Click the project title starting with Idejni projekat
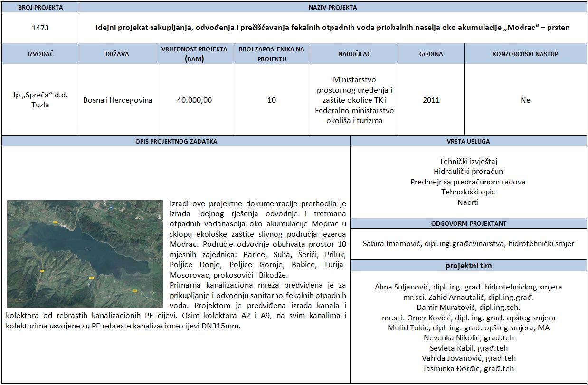The height and width of the screenshot is (385, 588). pos(332,28)
